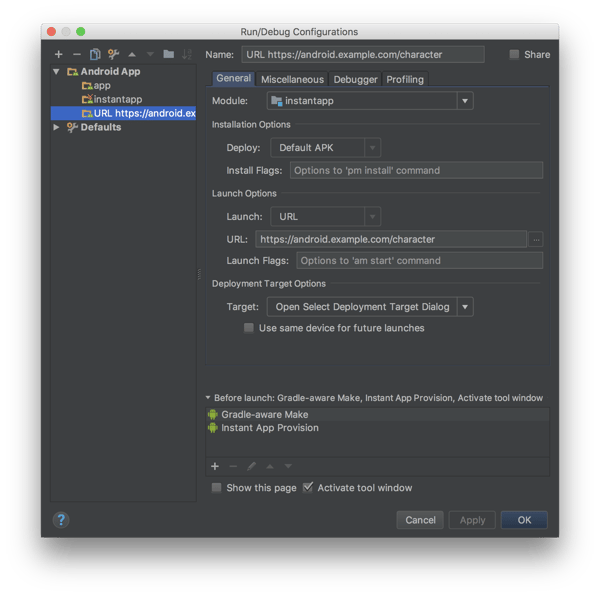Click the Cancel button

(420, 520)
